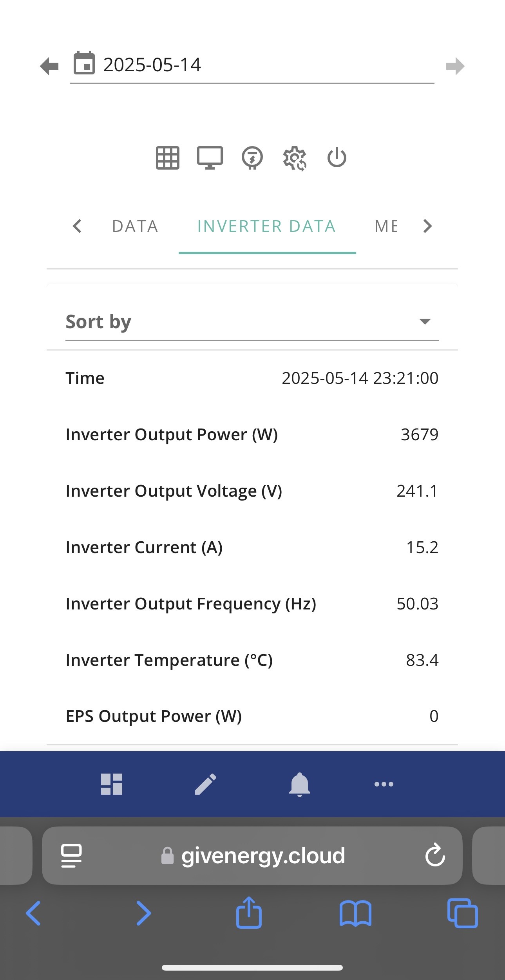The width and height of the screenshot is (505, 980).
Task: Open the three-dot more menu
Action: tap(384, 784)
